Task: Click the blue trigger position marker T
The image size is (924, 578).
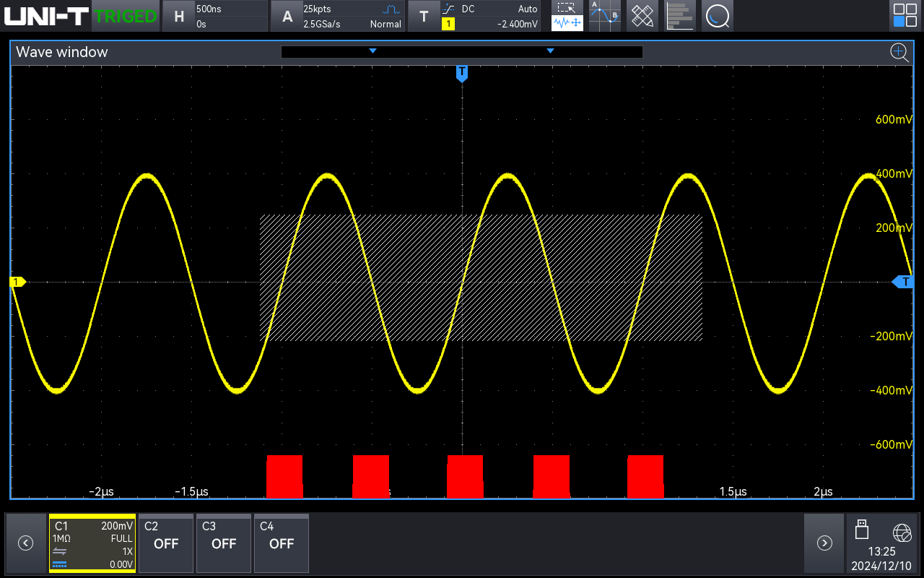Action: coord(462,73)
